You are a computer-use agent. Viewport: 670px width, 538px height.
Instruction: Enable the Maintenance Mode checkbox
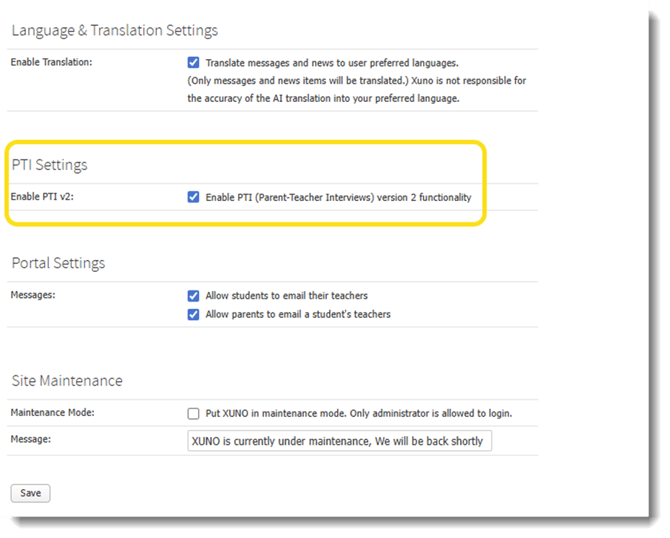tap(194, 413)
